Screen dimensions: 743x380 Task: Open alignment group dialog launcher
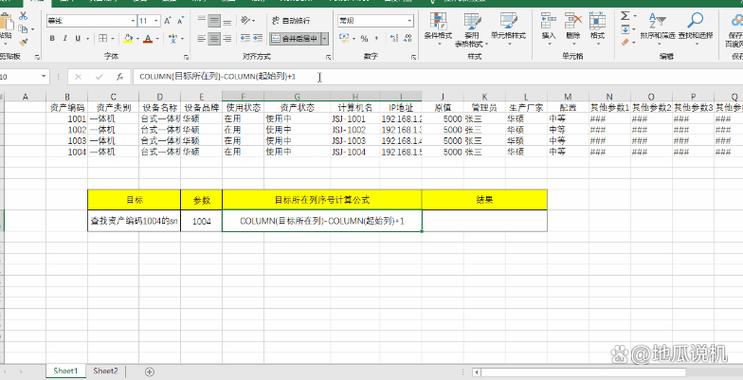(328, 57)
